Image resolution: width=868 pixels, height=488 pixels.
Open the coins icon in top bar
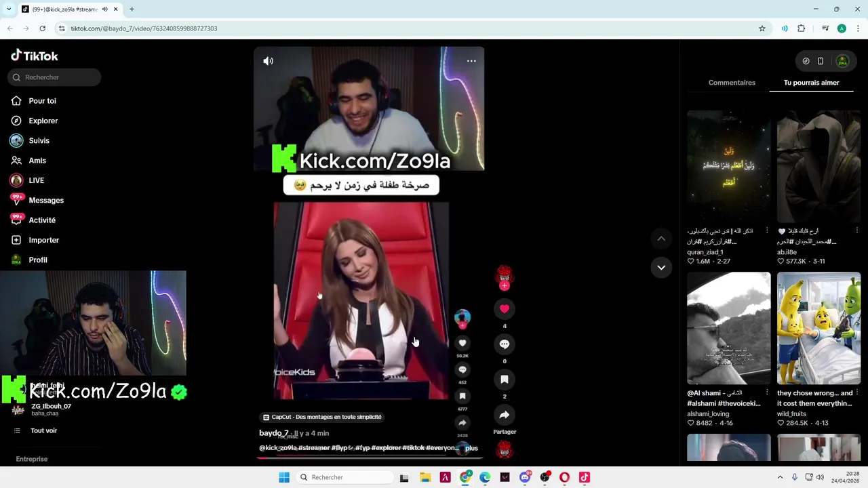pyautogui.click(x=806, y=61)
